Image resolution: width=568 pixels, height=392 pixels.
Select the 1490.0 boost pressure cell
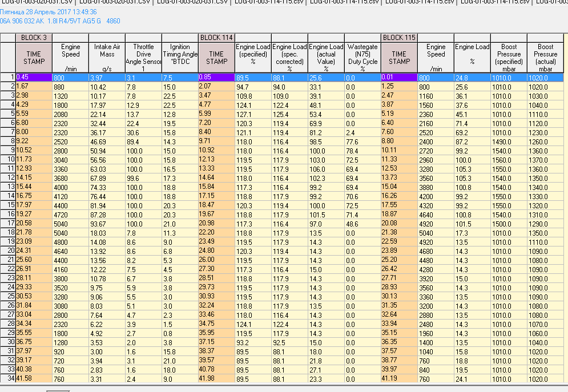(509, 141)
